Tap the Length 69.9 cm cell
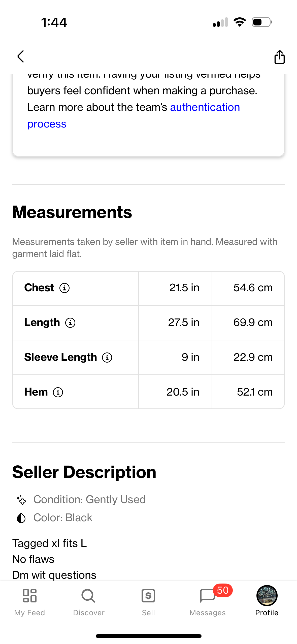This screenshot has width=297, height=644. (x=248, y=323)
